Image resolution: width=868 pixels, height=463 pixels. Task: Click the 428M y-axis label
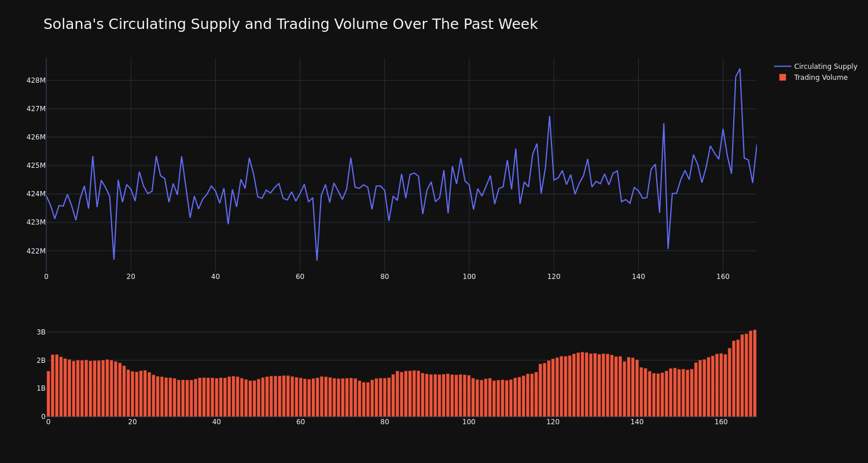[36, 80]
